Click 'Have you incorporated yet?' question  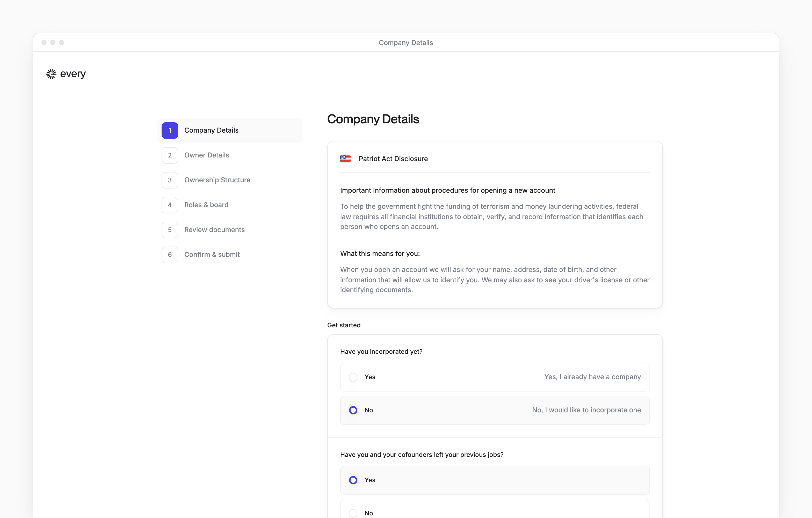[381, 351]
